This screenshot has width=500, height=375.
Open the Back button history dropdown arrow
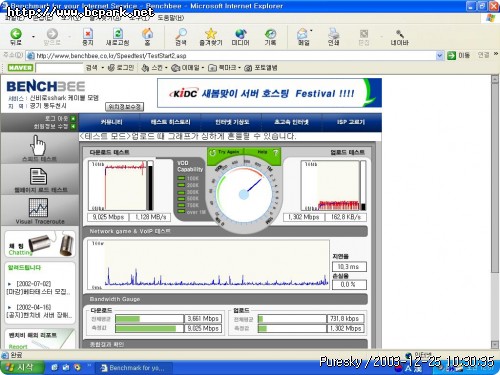33,36
